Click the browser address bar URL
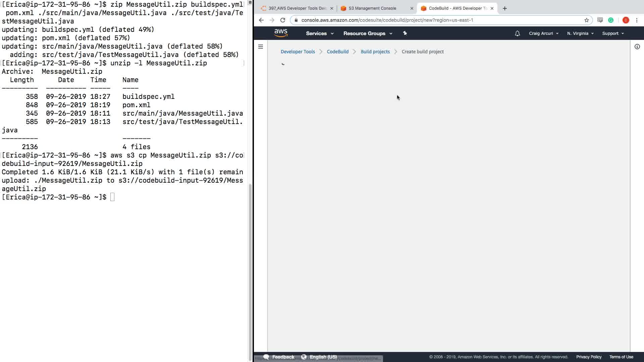This screenshot has width=644, height=362. (x=387, y=20)
